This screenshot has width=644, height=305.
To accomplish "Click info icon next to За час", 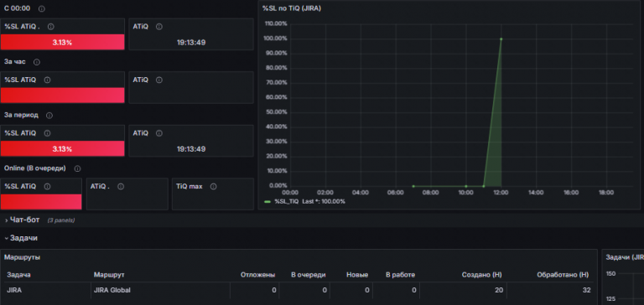I will point(37,62).
